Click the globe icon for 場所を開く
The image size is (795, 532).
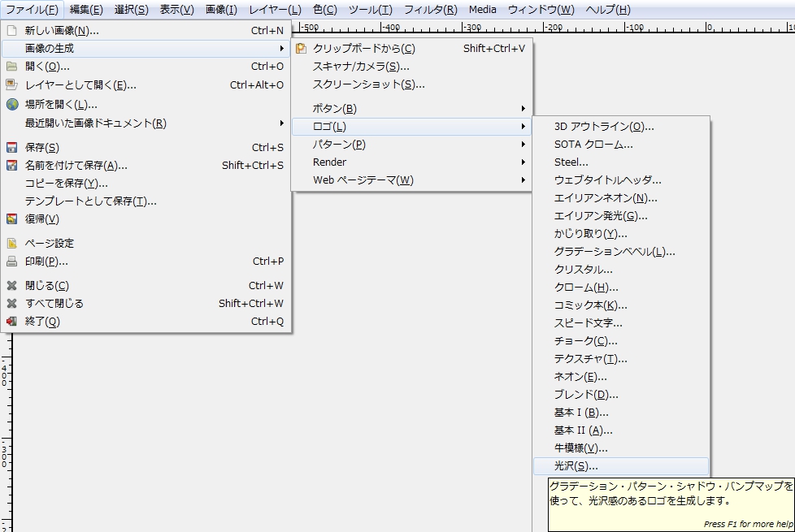click(11, 104)
